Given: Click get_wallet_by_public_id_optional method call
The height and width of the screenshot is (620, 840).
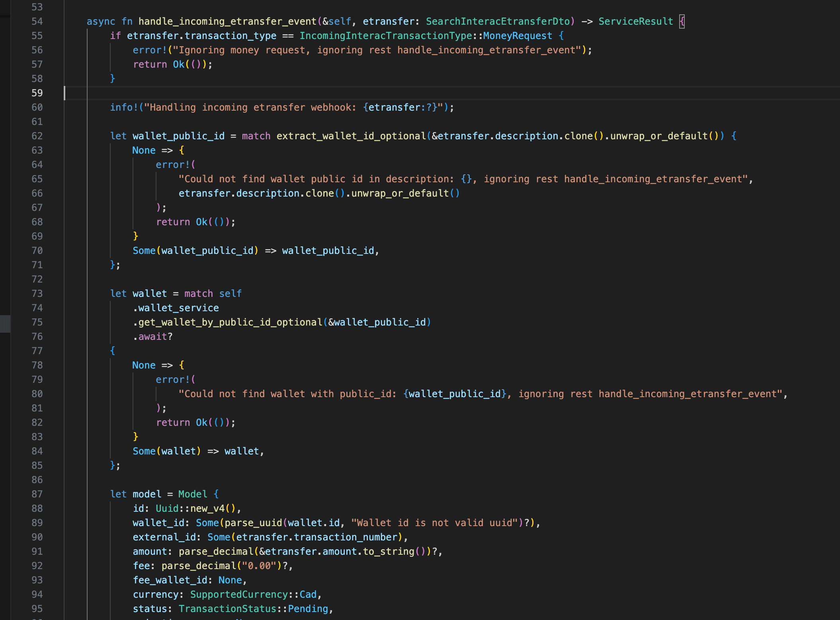Looking at the screenshot, I should pyautogui.click(x=230, y=322).
